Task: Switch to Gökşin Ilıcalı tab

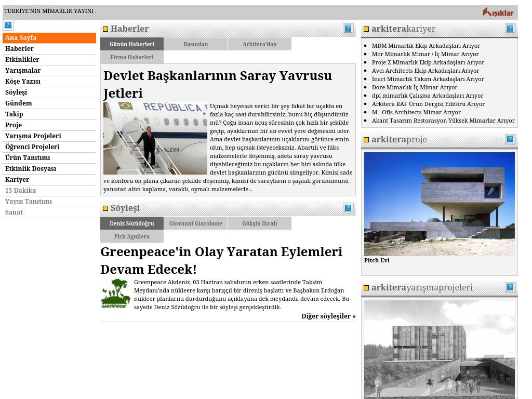Action: [260, 223]
